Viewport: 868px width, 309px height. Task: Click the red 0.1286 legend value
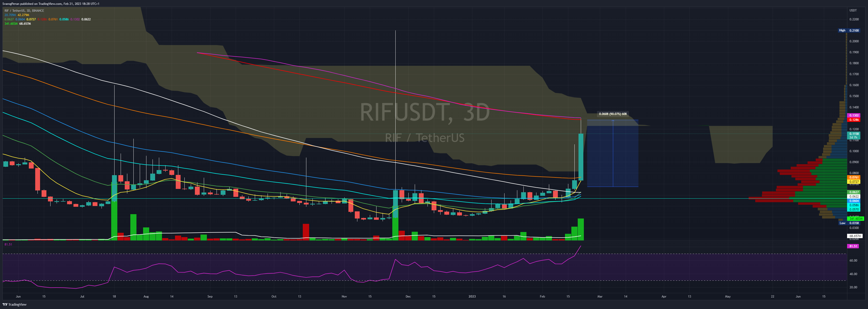[42, 20]
